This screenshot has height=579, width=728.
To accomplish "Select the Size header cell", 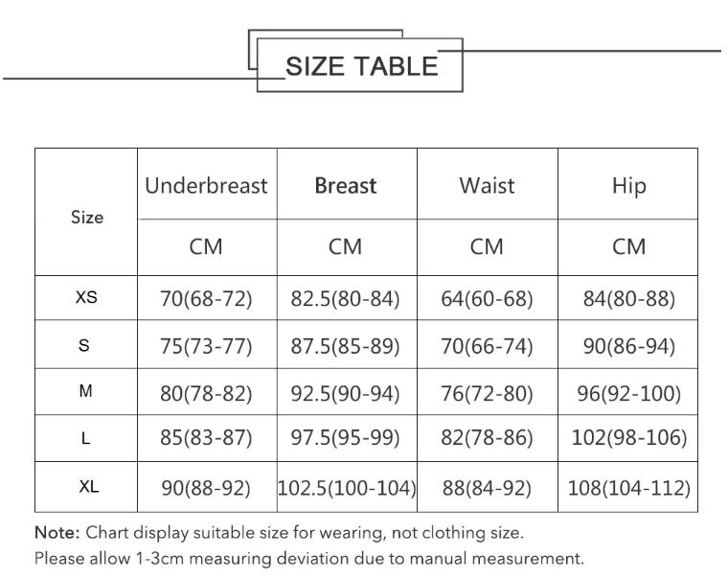I will coord(87,217).
